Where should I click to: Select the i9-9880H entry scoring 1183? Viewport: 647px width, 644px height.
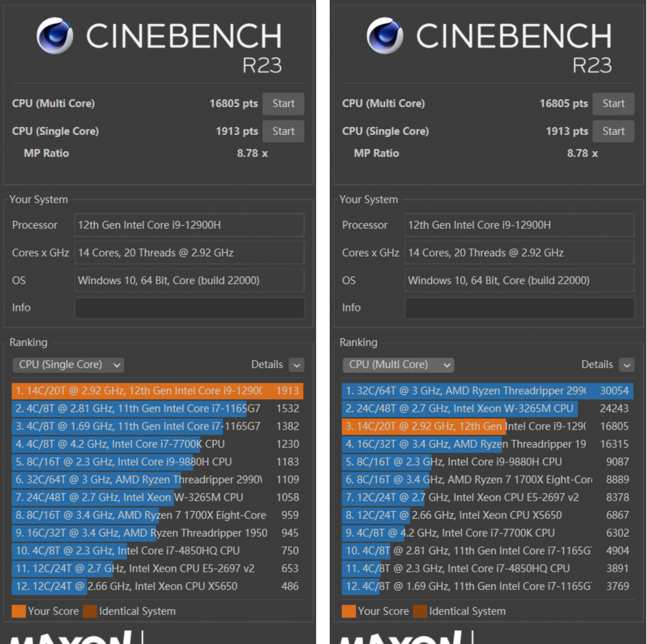tap(157, 462)
